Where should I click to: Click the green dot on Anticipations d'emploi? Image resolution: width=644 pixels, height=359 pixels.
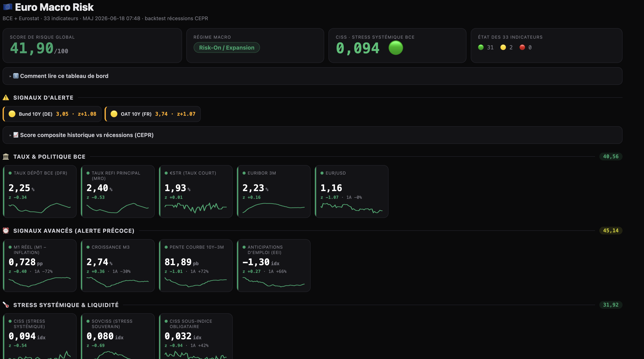click(244, 247)
